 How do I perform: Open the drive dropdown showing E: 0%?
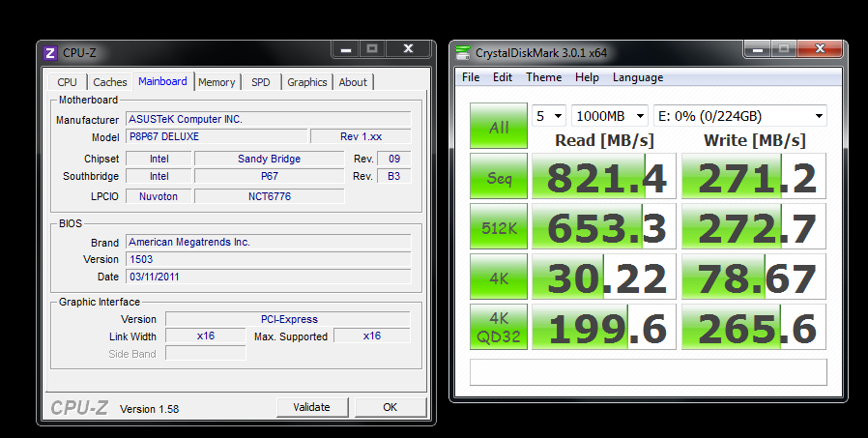740,116
